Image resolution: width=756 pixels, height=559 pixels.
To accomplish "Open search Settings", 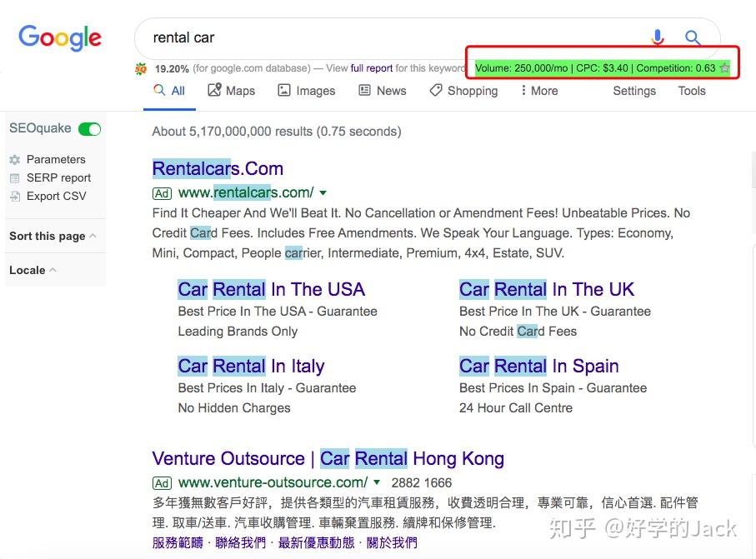I will (x=634, y=91).
